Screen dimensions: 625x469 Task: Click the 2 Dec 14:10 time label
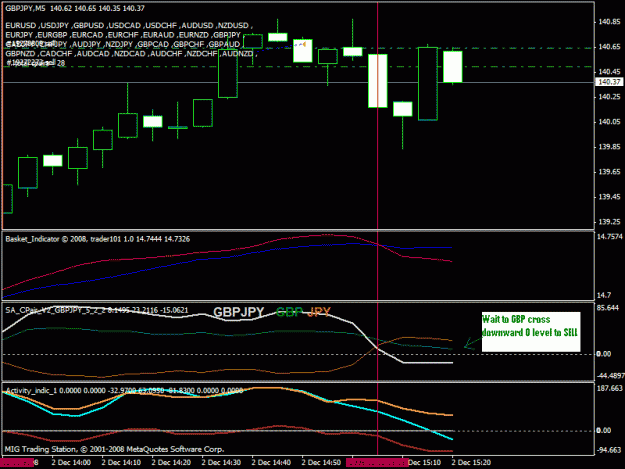tap(121, 463)
